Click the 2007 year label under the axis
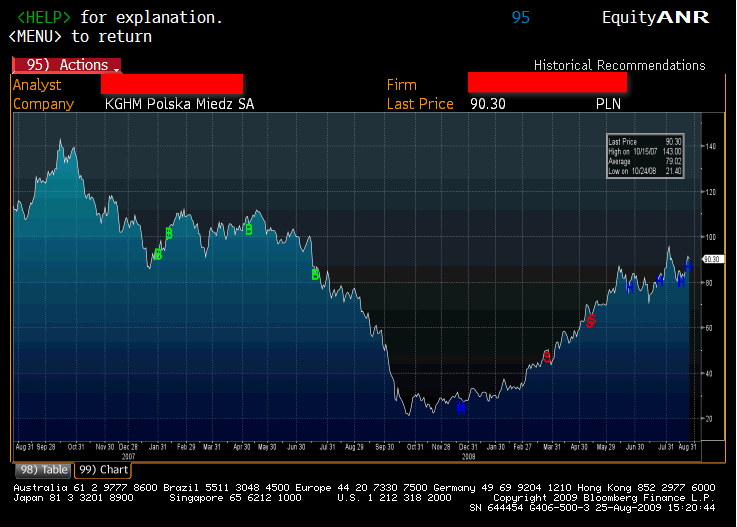737x527 pixels. point(128,456)
